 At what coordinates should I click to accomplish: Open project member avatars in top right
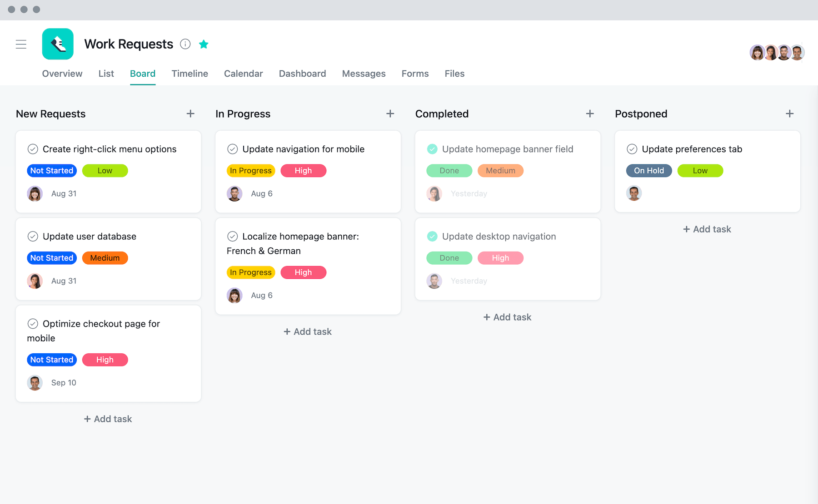777,53
